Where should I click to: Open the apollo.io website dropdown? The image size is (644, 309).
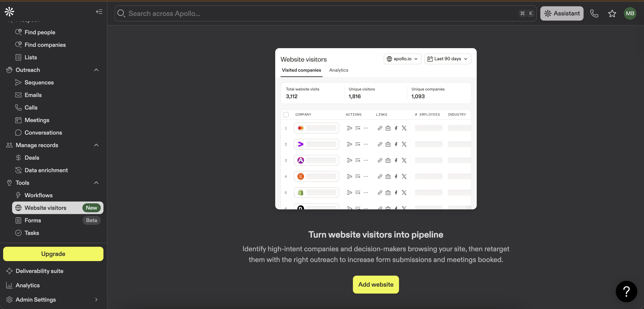[402, 59]
